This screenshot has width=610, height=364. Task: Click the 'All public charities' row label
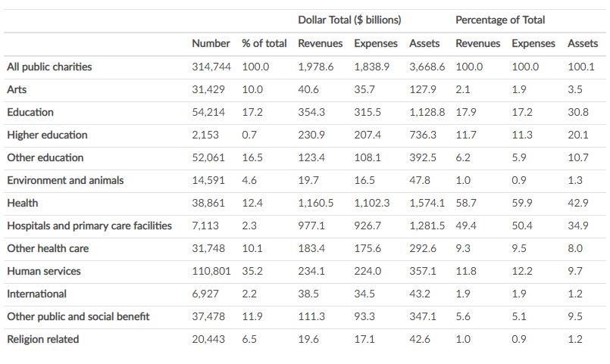click(x=49, y=67)
